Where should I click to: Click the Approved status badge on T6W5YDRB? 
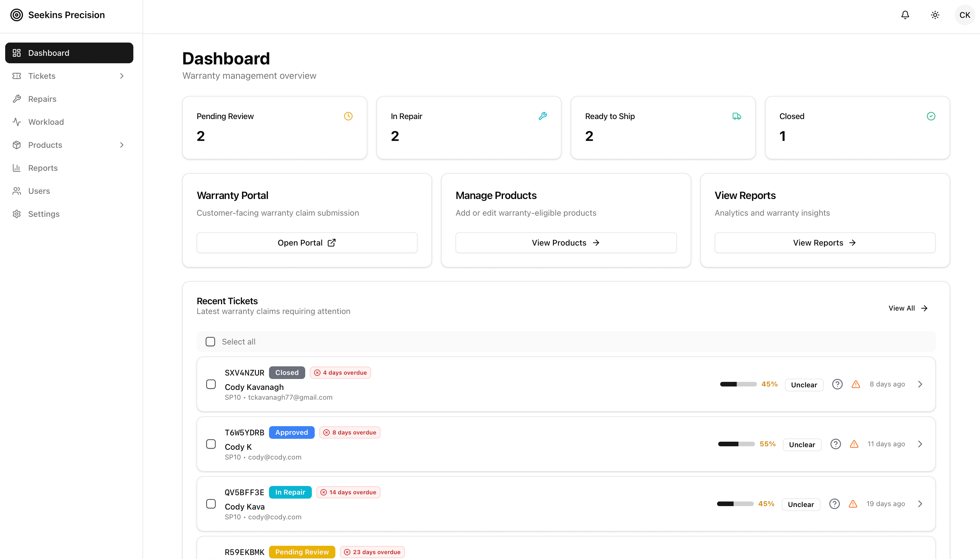point(292,432)
